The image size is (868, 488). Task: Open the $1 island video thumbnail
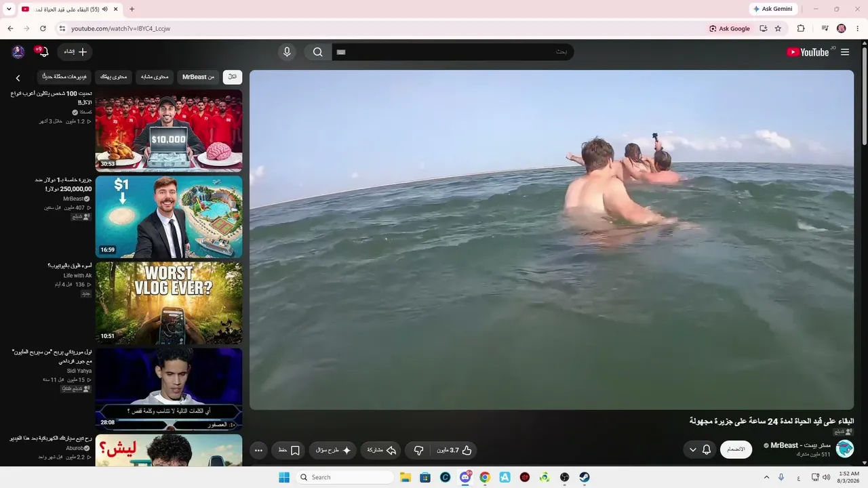[169, 217]
